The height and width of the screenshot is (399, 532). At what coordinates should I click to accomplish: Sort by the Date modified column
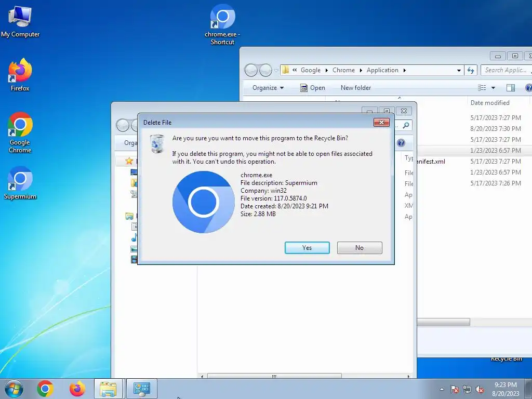pos(490,103)
